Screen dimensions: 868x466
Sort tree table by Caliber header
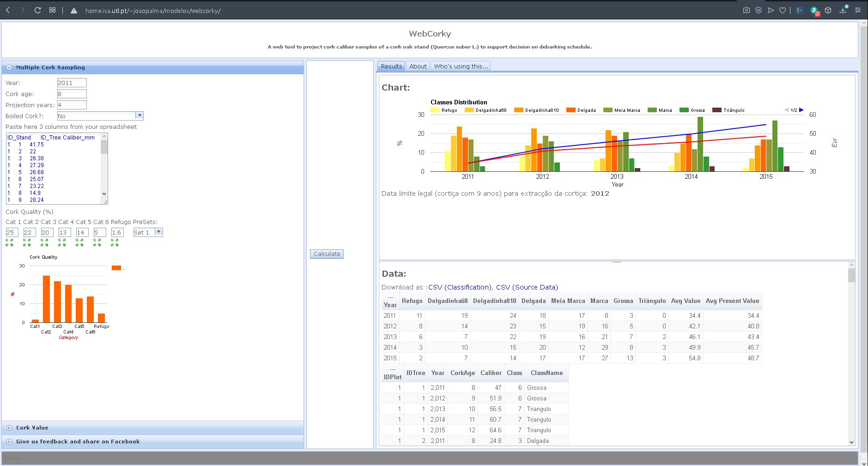(x=491, y=373)
